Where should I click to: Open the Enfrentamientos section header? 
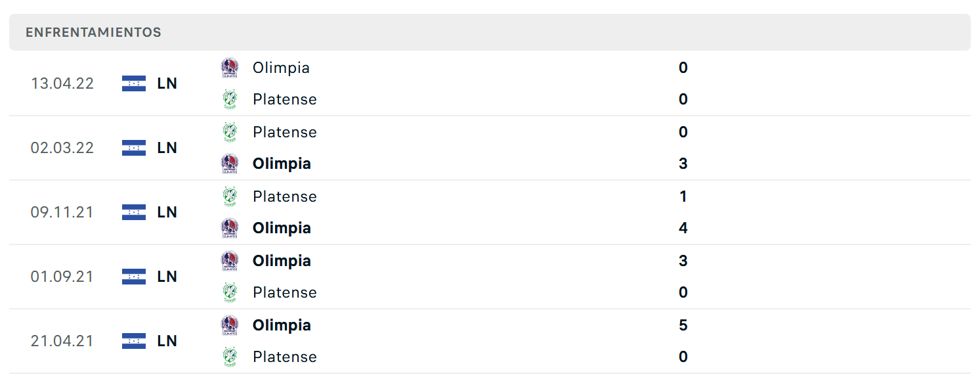pos(490,32)
